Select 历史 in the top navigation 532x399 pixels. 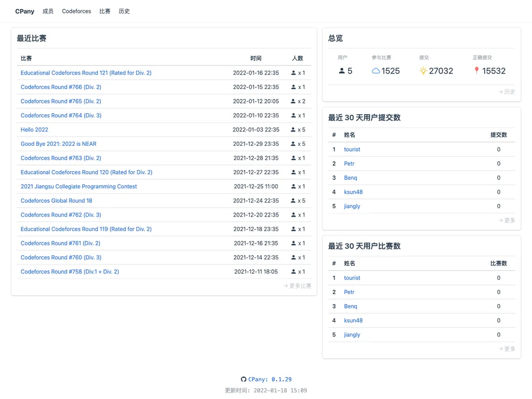coord(124,11)
